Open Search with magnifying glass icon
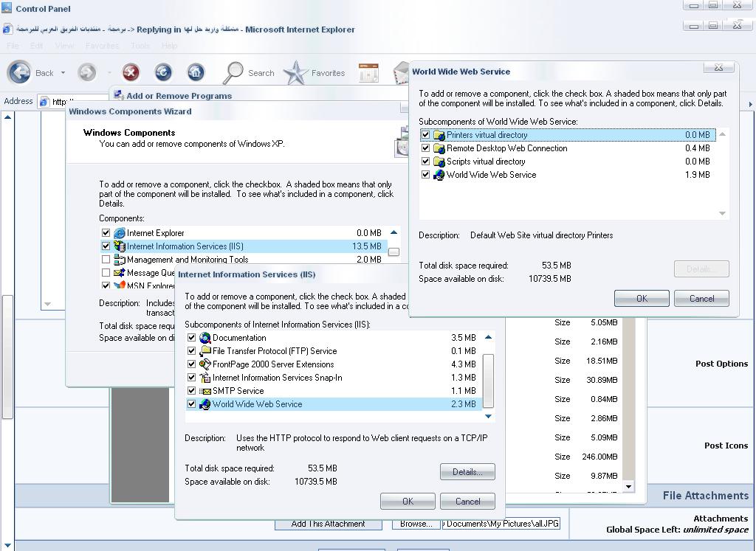This screenshot has height=551, width=756. point(233,73)
